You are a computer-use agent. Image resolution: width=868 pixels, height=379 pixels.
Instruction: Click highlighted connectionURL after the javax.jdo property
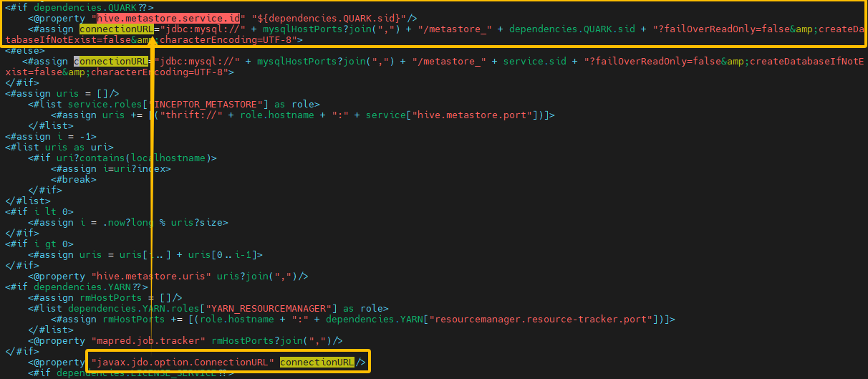[317, 363]
